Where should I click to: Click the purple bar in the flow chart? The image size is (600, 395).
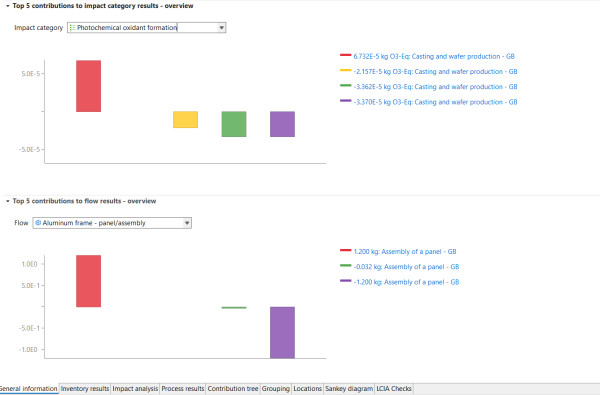coord(282,333)
